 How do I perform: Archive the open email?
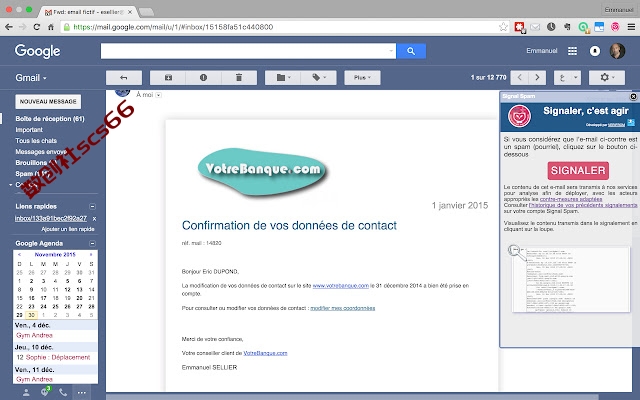click(x=168, y=78)
